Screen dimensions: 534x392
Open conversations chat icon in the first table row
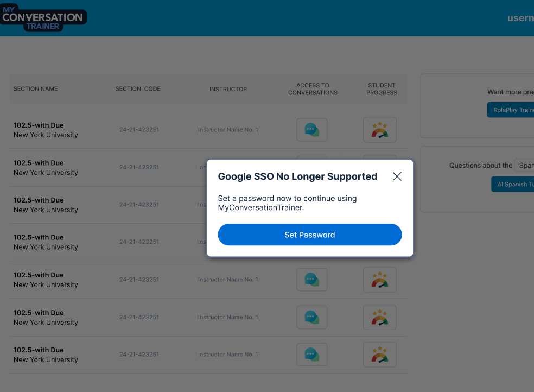pyautogui.click(x=311, y=130)
